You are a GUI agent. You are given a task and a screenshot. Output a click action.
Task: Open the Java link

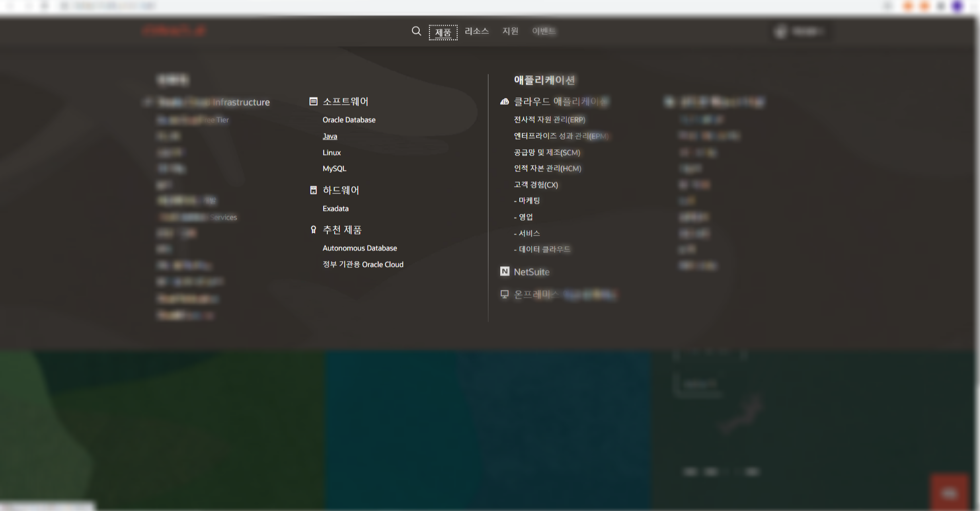(330, 136)
